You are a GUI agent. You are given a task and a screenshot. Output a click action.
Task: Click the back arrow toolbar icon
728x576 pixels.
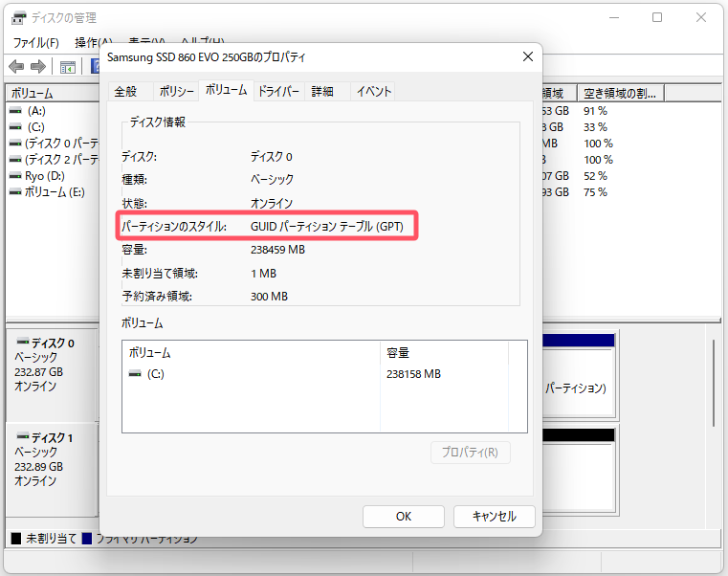[x=16, y=66]
